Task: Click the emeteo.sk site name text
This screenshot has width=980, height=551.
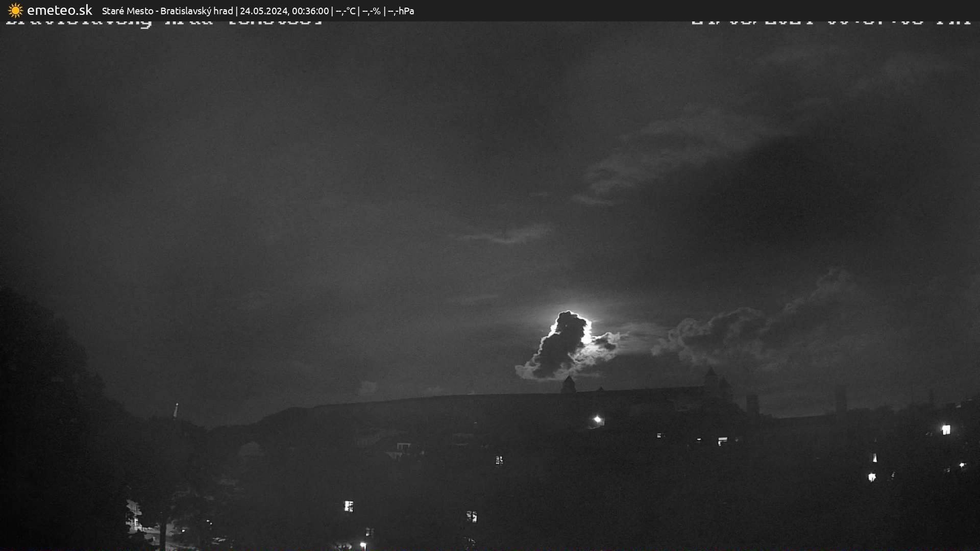Action: click(59, 10)
